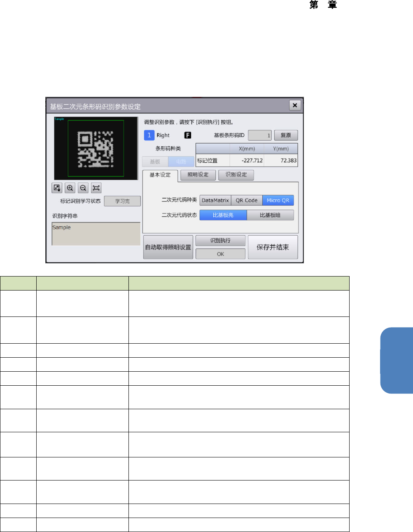Click the 标记位置 row label
The image size is (413, 532).
point(207,161)
